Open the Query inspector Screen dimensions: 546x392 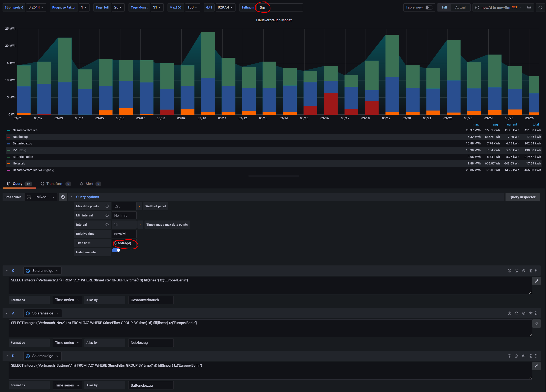point(522,197)
